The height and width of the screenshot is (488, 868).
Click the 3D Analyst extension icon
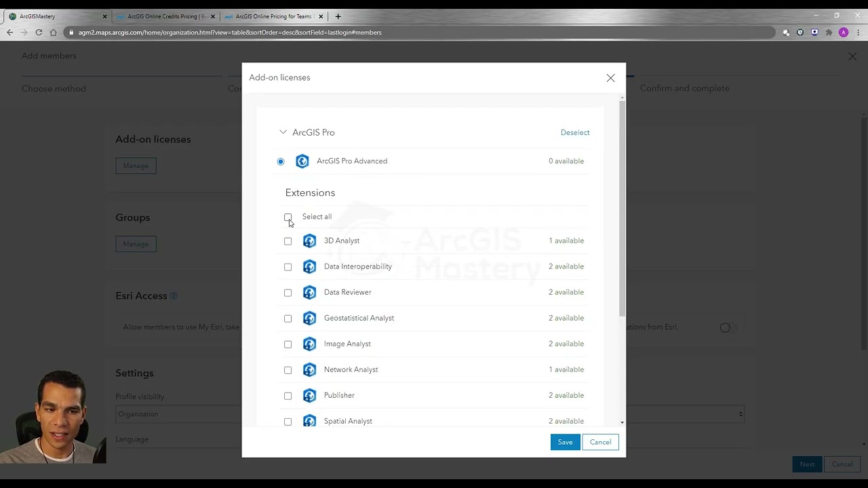click(309, 241)
